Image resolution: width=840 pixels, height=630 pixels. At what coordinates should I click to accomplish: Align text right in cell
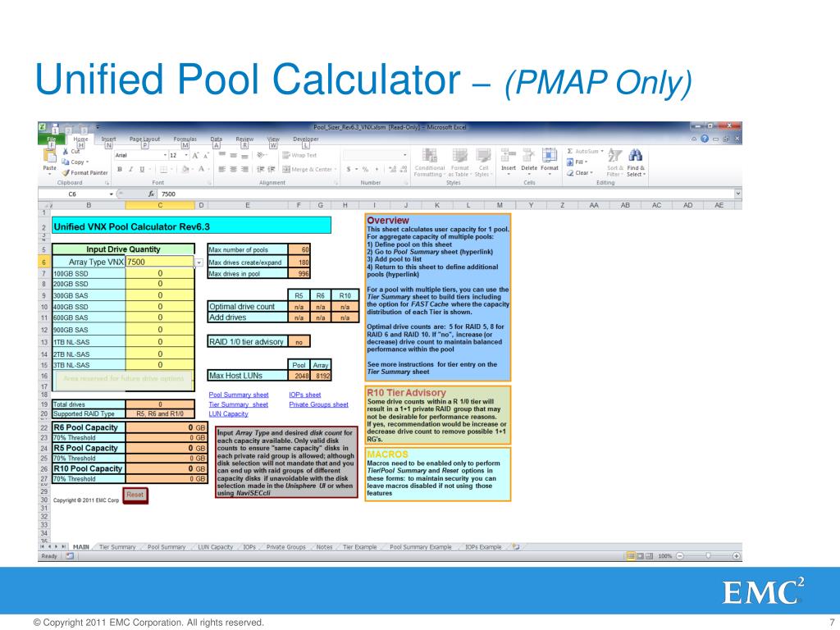(244, 169)
